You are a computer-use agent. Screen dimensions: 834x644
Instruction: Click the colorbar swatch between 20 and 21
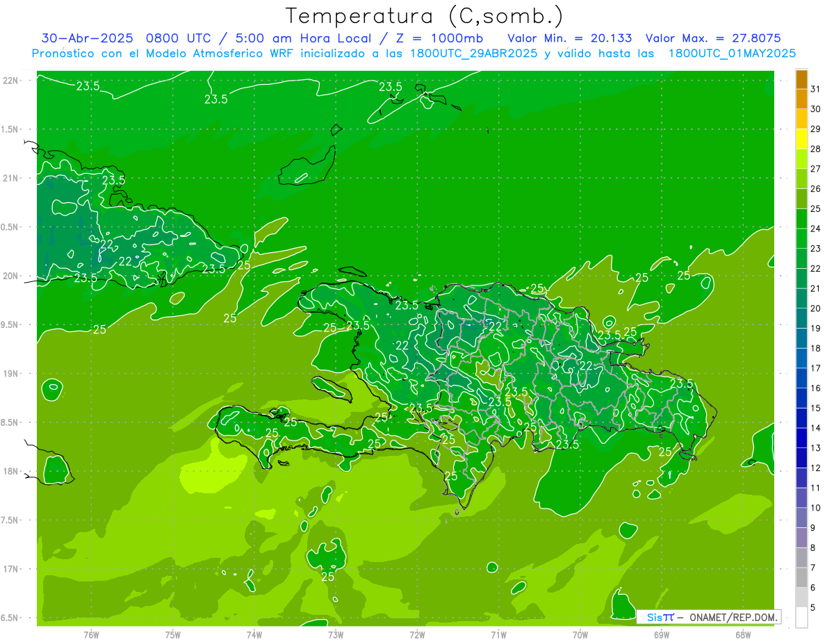(x=801, y=298)
